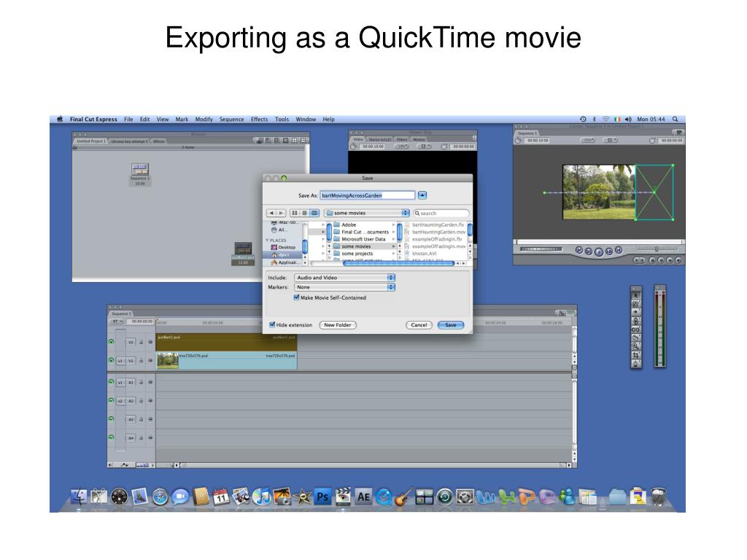Open the some movies location popup

[x=367, y=213]
